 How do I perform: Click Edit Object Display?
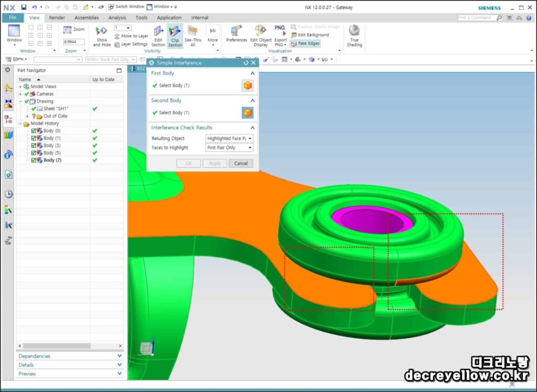[x=261, y=36]
